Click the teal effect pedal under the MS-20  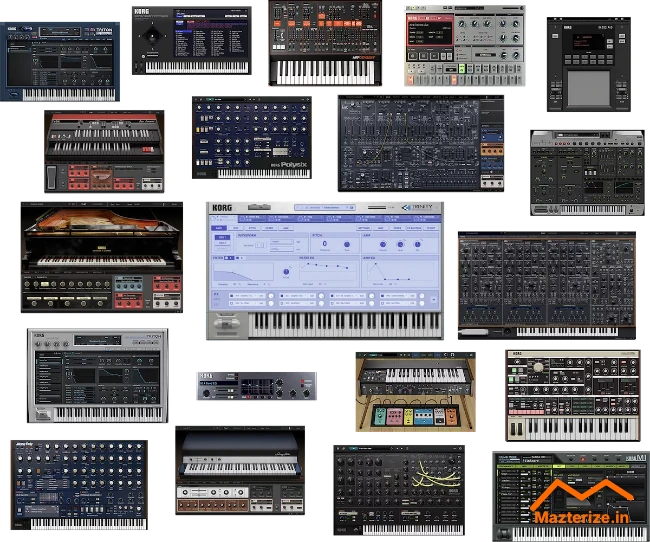379,416
